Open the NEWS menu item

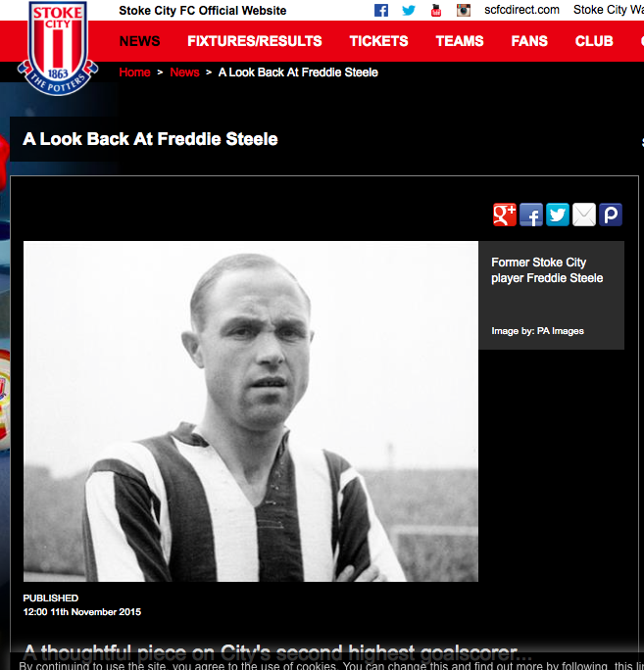(x=140, y=41)
